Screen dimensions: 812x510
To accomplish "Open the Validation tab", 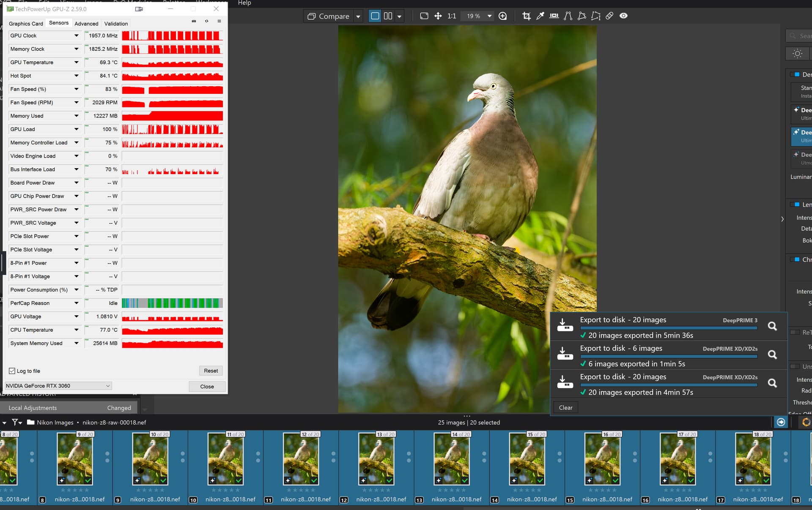I will (x=116, y=24).
